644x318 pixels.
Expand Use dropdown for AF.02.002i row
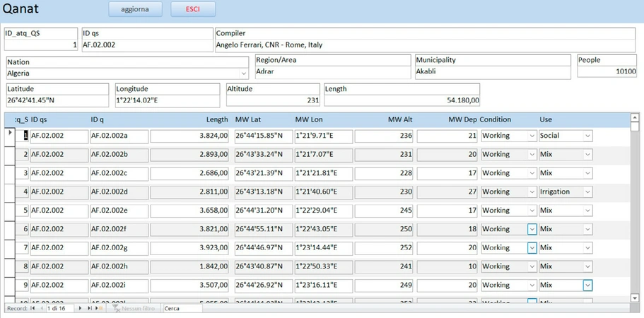pyautogui.click(x=587, y=285)
